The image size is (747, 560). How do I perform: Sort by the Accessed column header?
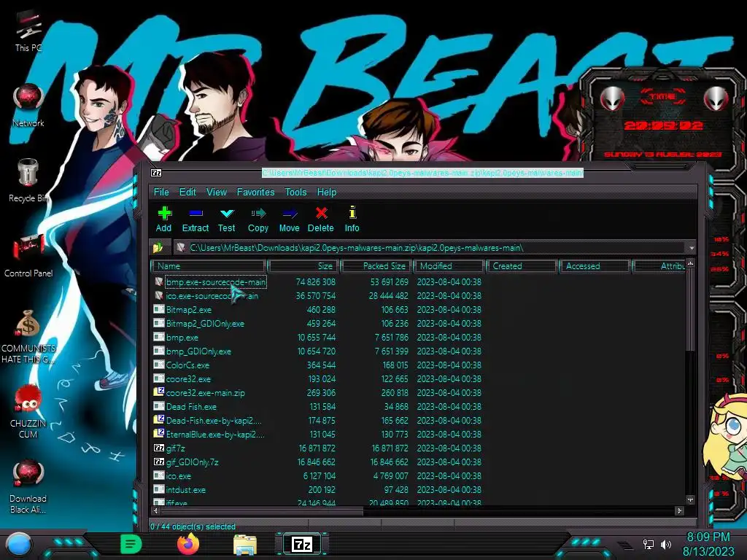coord(595,265)
